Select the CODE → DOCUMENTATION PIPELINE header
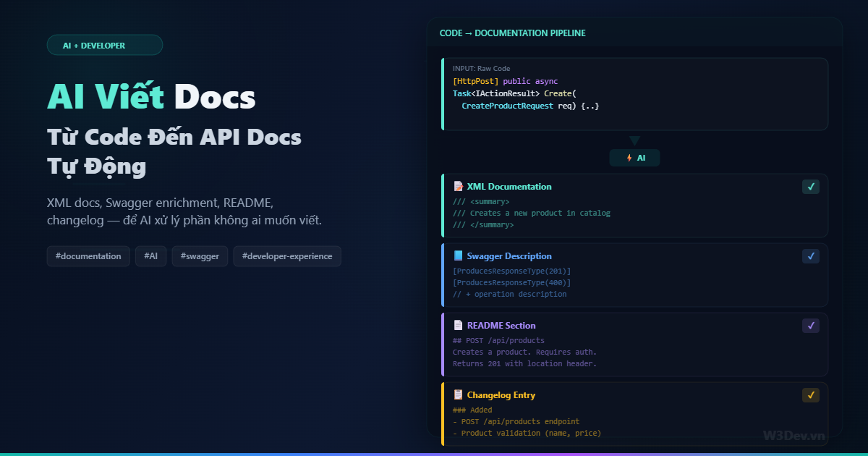The height and width of the screenshot is (456, 868). (513, 33)
